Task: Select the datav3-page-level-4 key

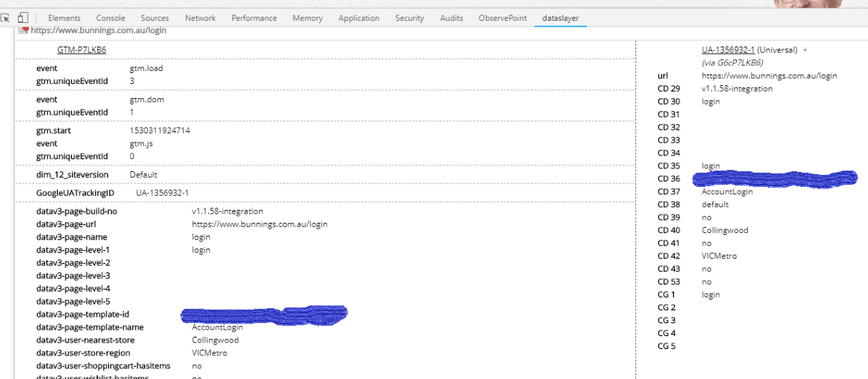Action: point(73,289)
